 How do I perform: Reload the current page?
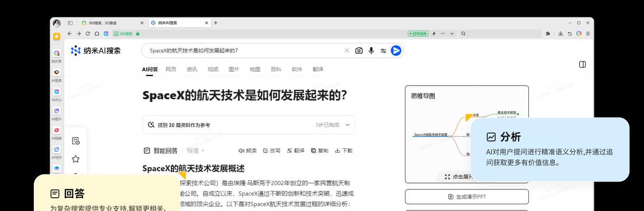tap(88, 33)
